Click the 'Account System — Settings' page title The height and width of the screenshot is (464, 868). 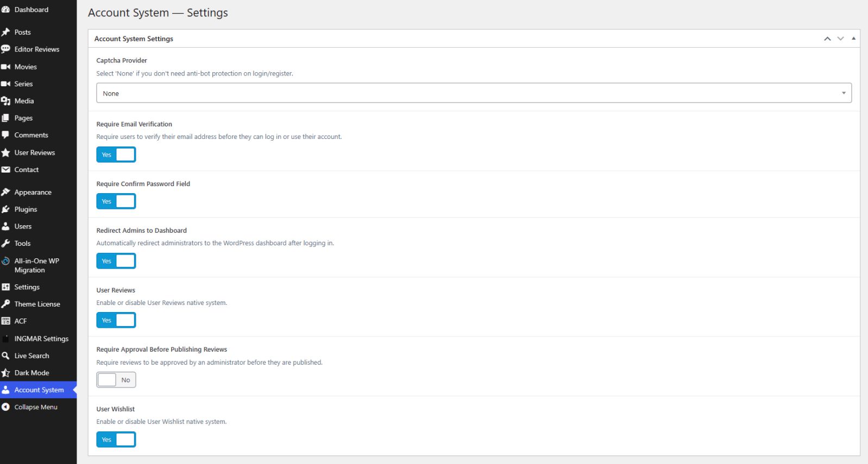158,12
